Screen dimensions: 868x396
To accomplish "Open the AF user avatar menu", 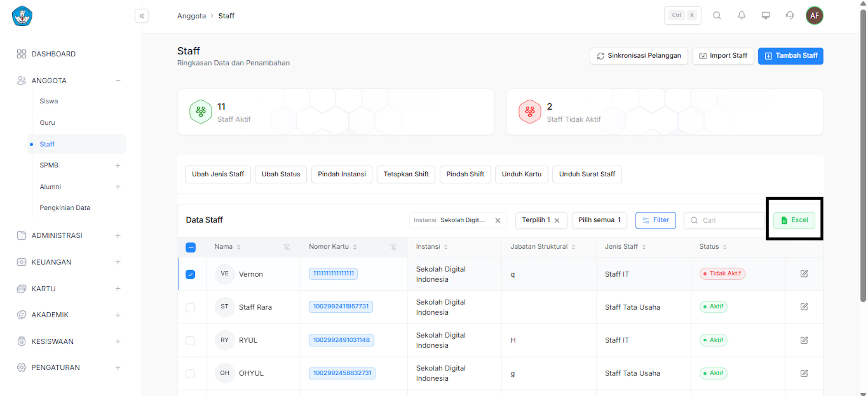I will 814,16.
